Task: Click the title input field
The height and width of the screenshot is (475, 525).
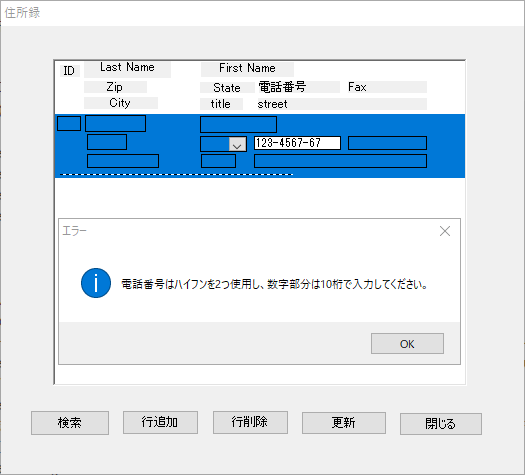Action: (218, 161)
